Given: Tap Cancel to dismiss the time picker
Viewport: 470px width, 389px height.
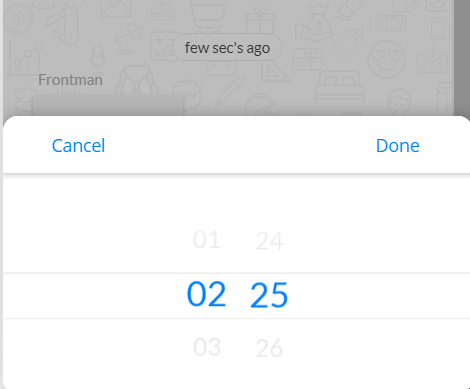Looking at the screenshot, I should [78, 146].
